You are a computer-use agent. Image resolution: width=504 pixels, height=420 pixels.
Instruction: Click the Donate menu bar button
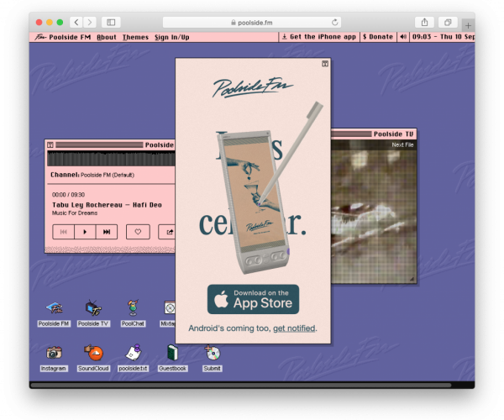378,37
